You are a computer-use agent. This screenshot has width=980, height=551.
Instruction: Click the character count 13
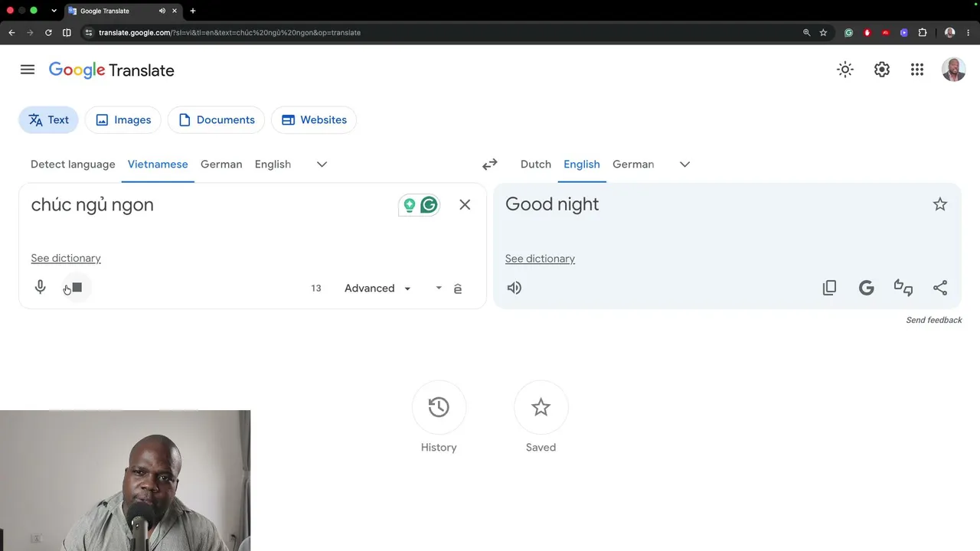click(316, 289)
